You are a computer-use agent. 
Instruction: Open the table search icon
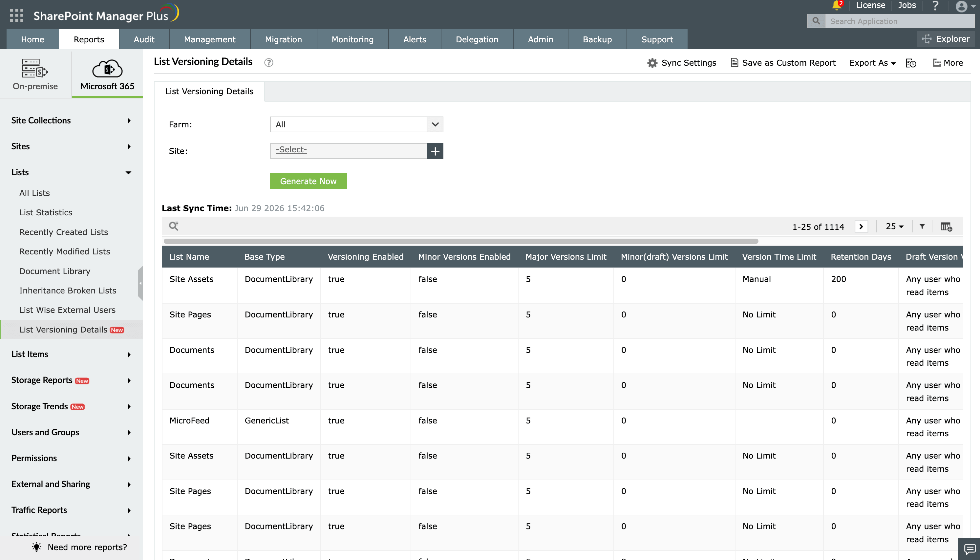coord(174,226)
